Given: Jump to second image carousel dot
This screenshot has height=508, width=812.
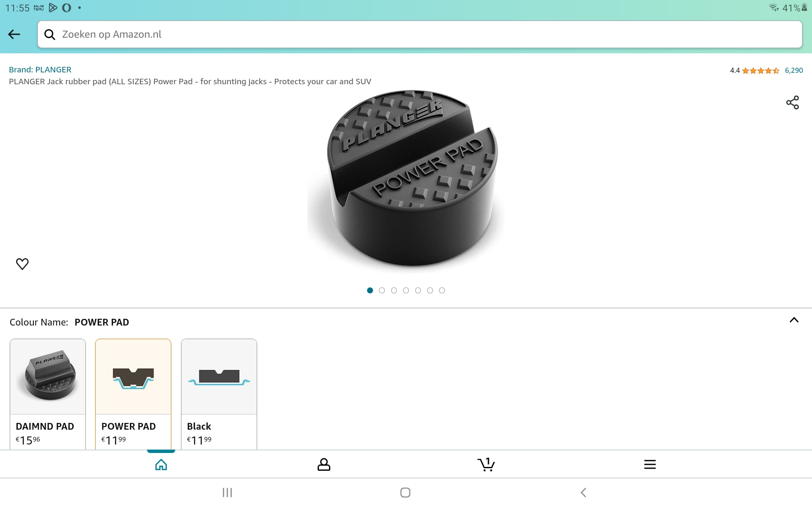Looking at the screenshot, I should [x=382, y=290].
